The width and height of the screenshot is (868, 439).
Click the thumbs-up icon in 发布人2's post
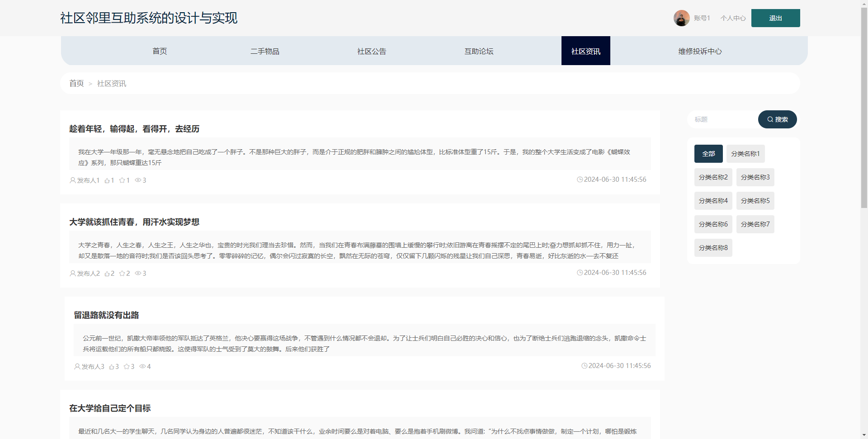pyautogui.click(x=107, y=274)
